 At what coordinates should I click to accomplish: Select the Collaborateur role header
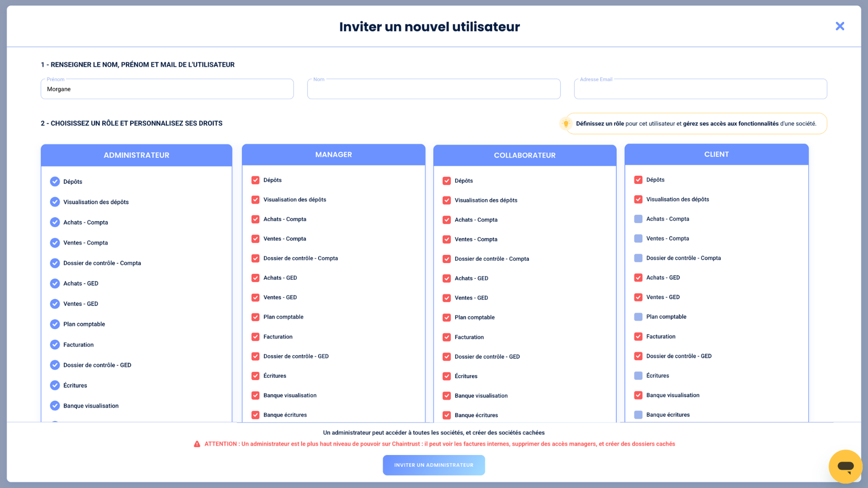(x=525, y=155)
